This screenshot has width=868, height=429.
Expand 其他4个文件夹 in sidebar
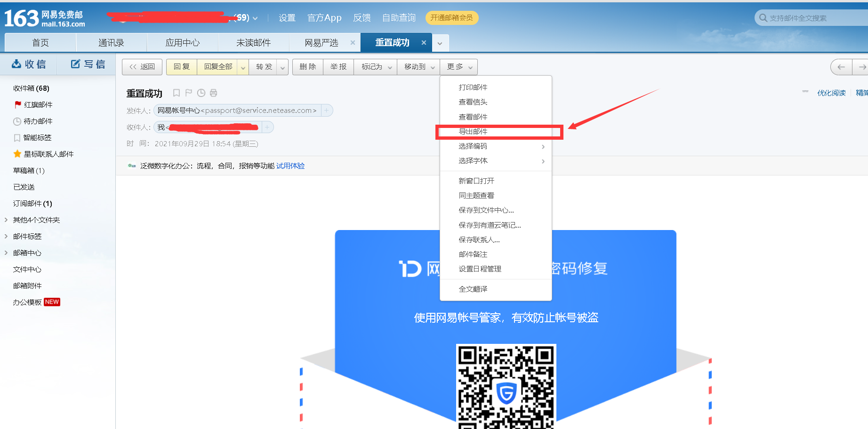click(6, 220)
